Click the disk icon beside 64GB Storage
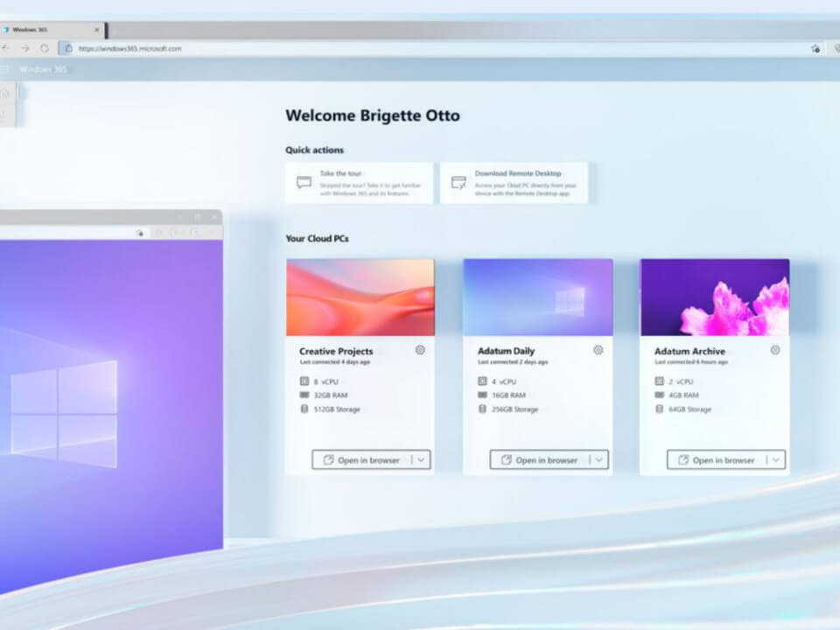840x630 pixels. tap(659, 409)
